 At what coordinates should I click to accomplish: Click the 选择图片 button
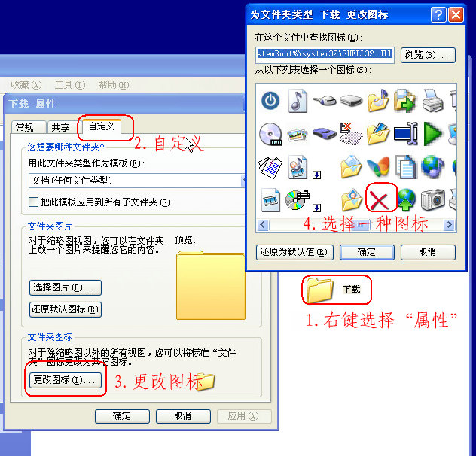(66, 287)
